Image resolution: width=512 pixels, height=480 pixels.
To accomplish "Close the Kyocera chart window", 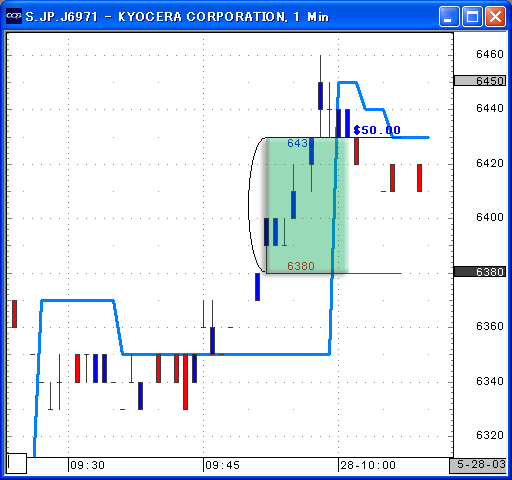I will coord(495,16).
